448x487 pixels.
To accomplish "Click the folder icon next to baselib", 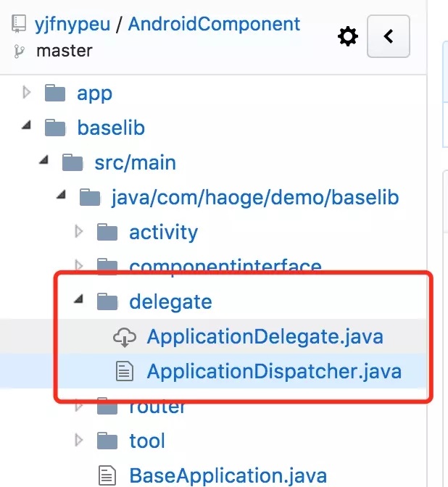I will pos(55,128).
